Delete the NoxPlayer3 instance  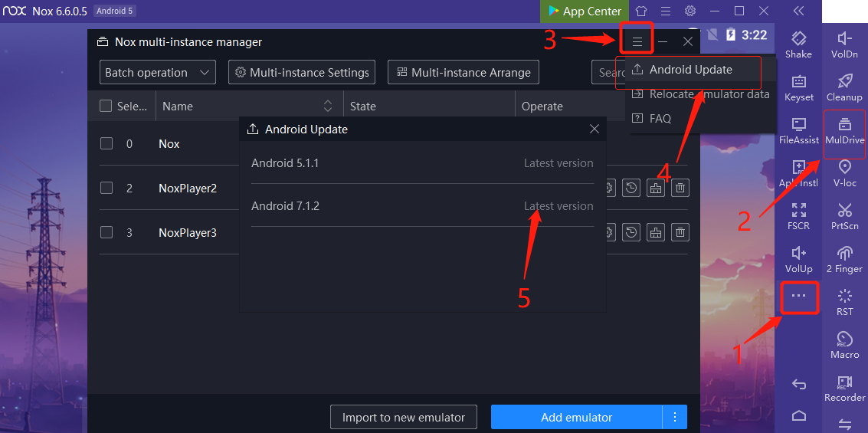(x=681, y=232)
